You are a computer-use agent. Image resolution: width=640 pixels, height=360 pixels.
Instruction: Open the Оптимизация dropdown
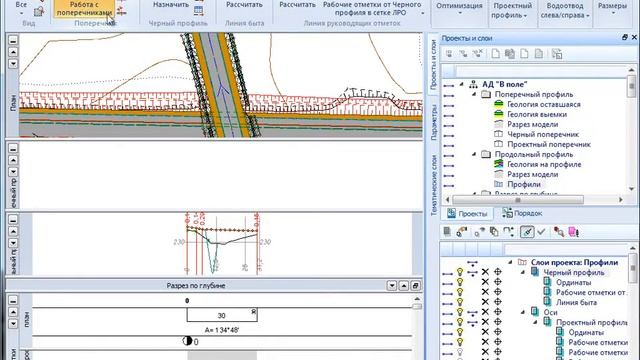pos(459,9)
